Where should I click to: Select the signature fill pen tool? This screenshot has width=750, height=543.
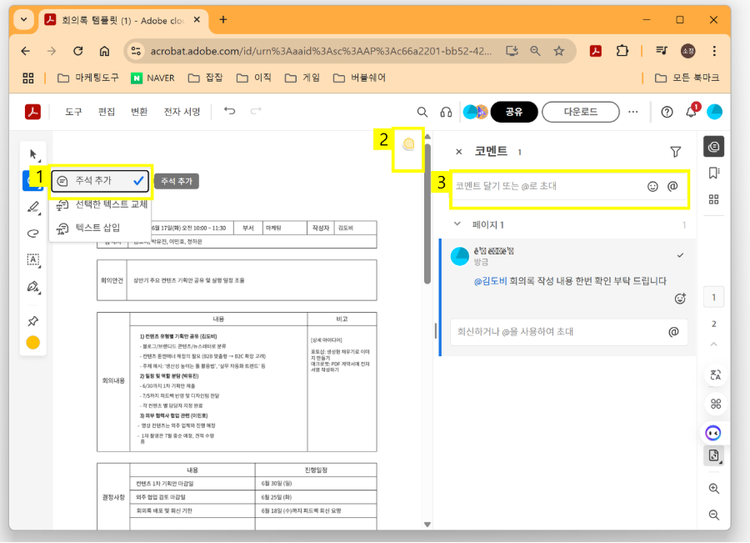click(33, 287)
